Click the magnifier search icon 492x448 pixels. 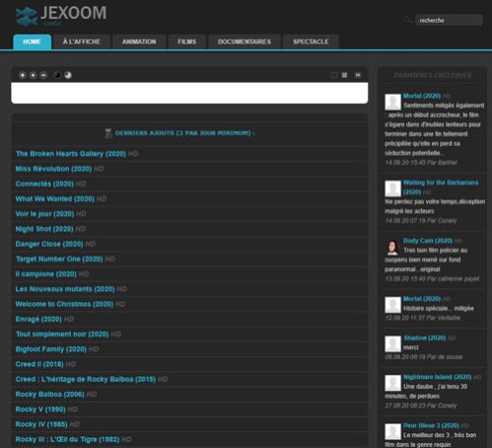pyautogui.click(x=407, y=20)
